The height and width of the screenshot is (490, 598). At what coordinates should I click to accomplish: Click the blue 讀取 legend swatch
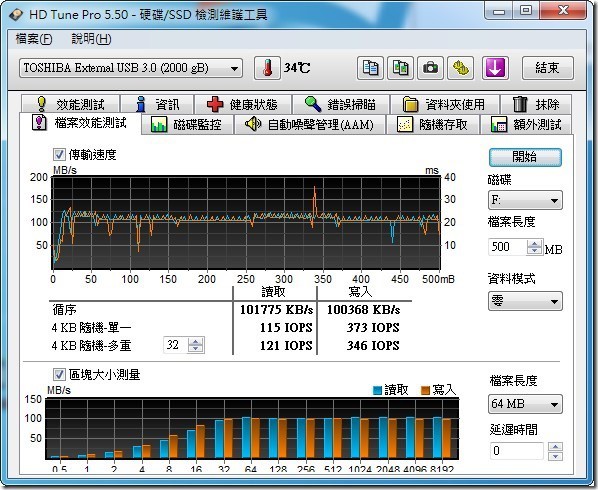378,390
